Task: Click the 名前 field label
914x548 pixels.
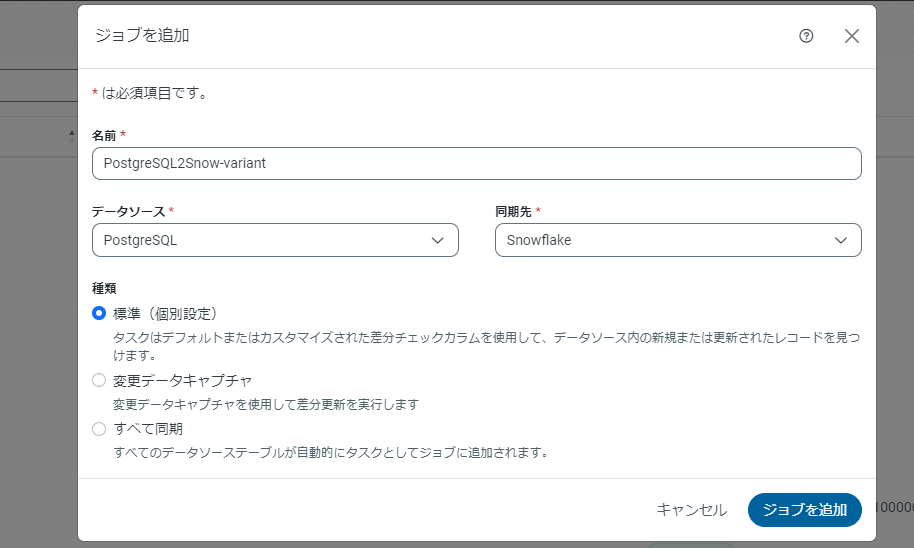Action: (x=104, y=135)
